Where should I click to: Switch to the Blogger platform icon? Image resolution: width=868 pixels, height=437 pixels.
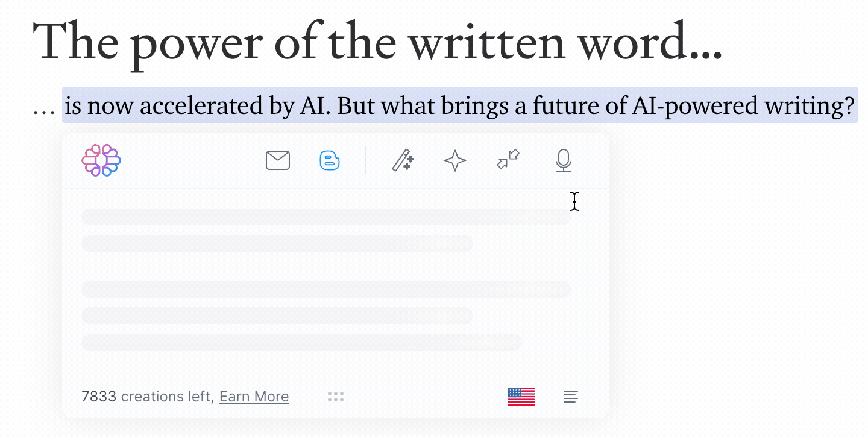tap(329, 160)
